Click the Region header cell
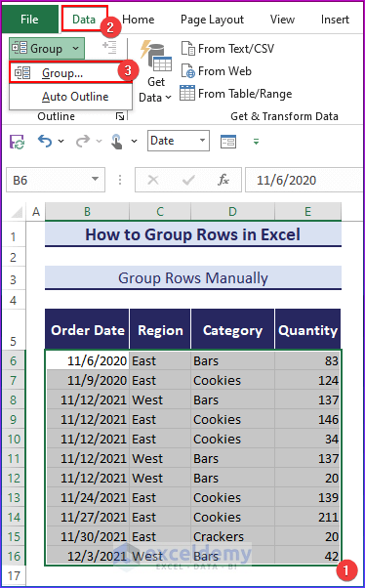 pyautogui.click(x=160, y=329)
